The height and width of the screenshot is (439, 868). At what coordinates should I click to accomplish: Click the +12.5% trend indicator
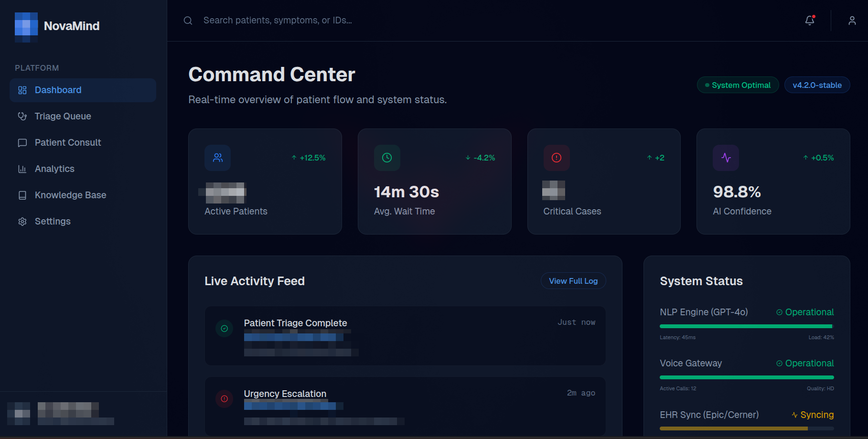coord(309,158)
